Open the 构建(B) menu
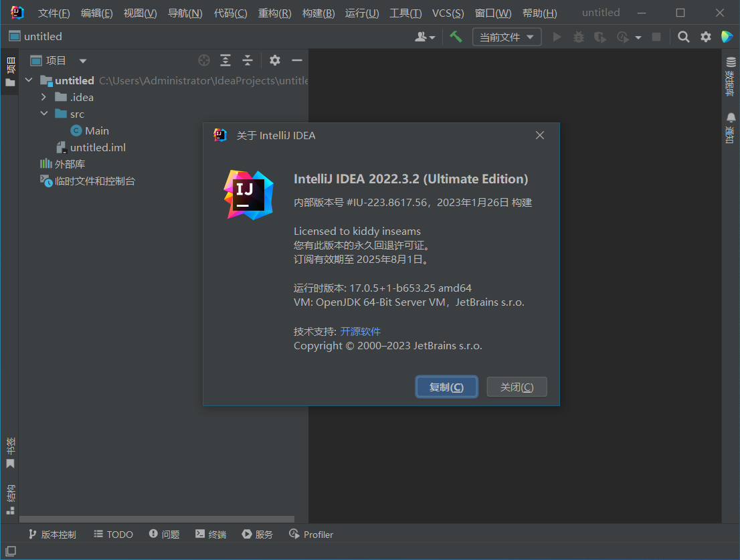Viewport: 740px width, 560px height. (x=318, y=13)
